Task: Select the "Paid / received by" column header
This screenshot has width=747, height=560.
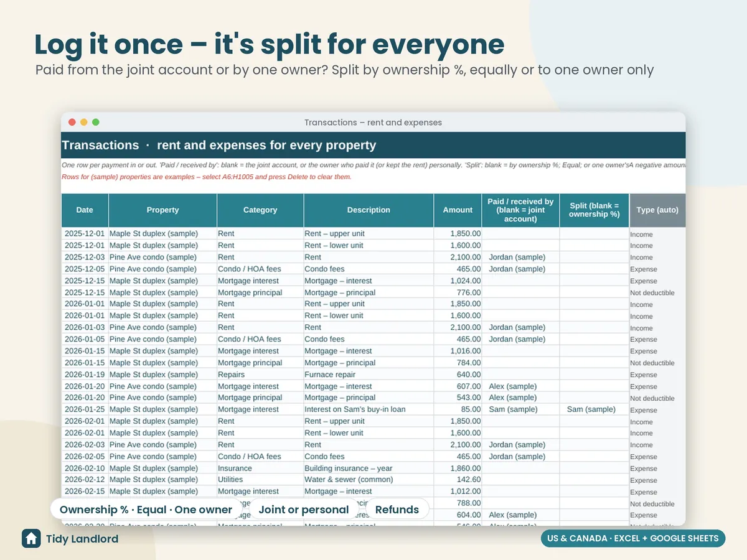Action: coord(520,210)
